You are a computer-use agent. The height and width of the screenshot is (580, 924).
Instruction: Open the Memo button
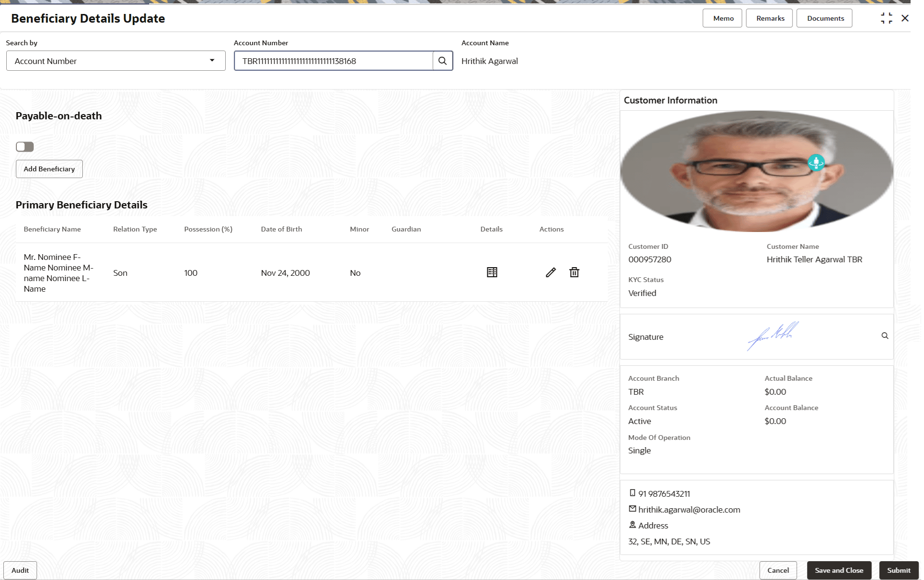(723, 18)
